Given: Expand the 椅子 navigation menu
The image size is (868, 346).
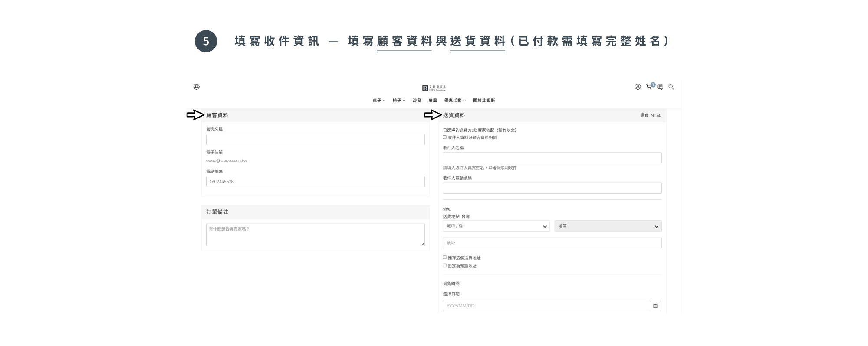Looking at the screenshot, I should pyautogui.click(x=398, y=101).
